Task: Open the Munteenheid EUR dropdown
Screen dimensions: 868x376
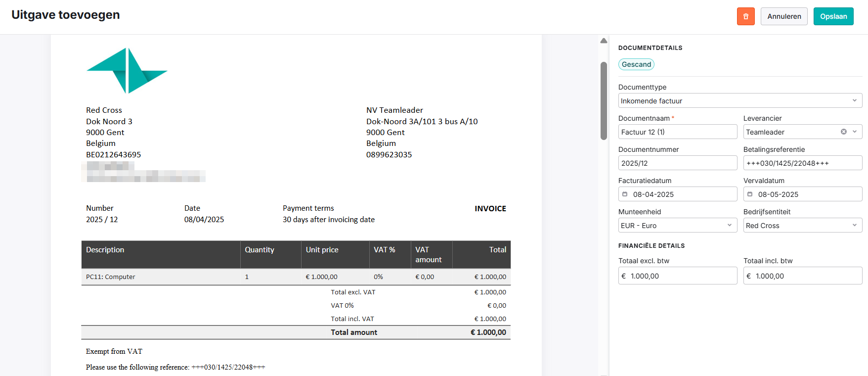Action: 678,226
